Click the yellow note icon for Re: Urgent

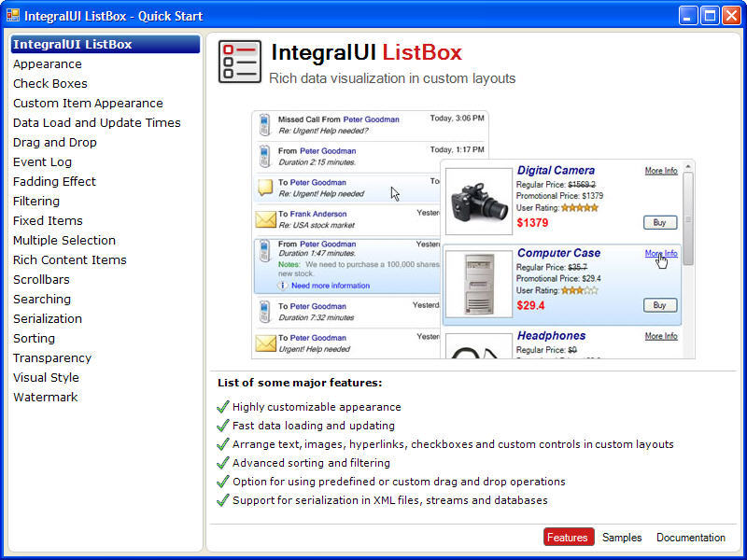(x=265, y=188)
